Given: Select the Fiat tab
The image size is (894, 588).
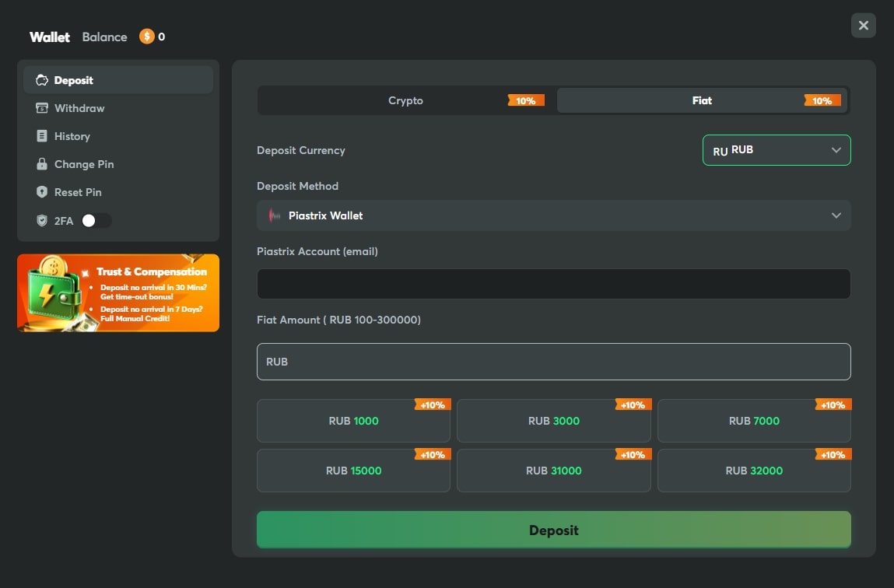Looking at the screenshot, I should 702,100.
